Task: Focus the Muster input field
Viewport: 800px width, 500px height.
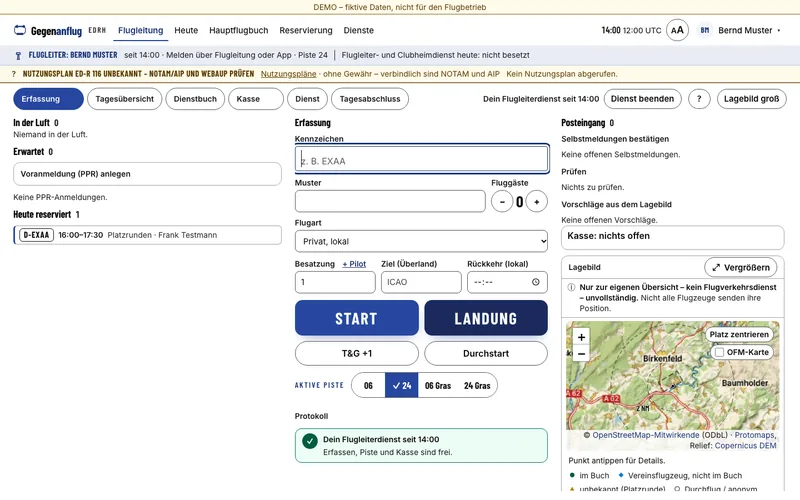Action: point(390,202)
